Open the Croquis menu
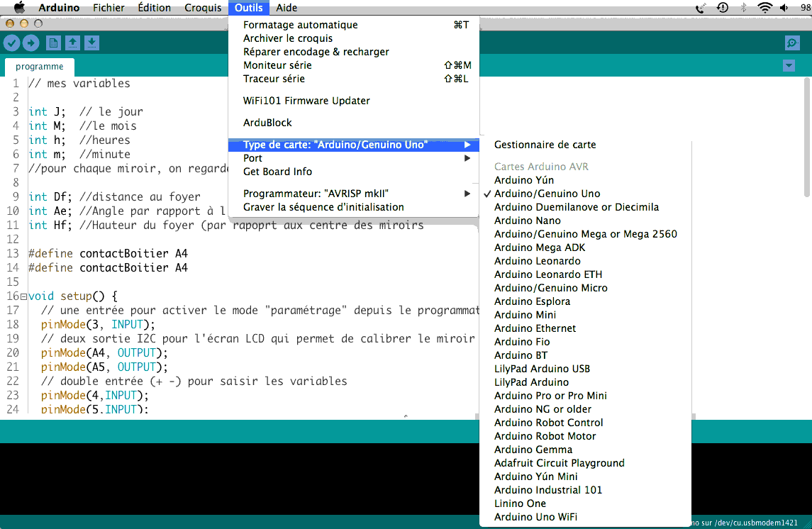The image size is (812, 529). tap(203, 8)
